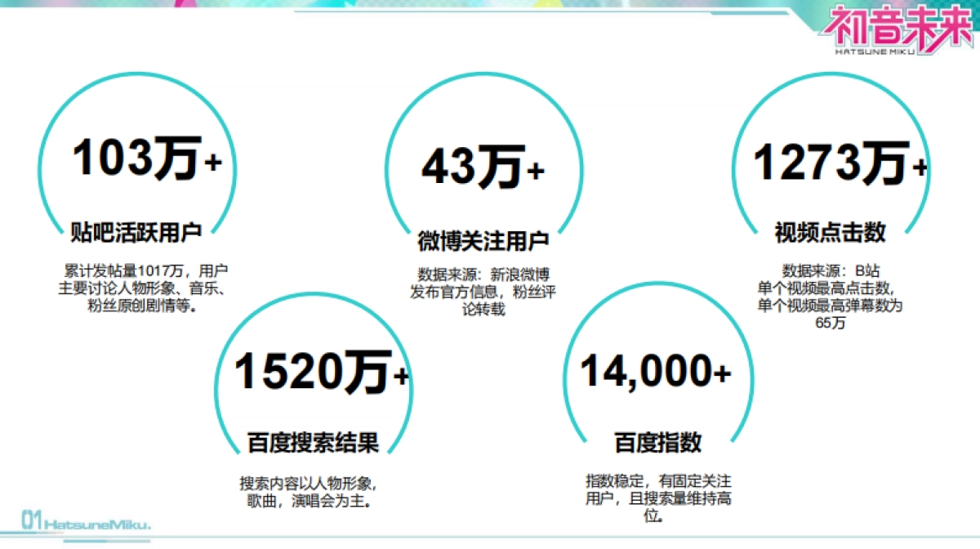
Task: Open the 视频点击数 heading
Action: (x=832, y=231)
